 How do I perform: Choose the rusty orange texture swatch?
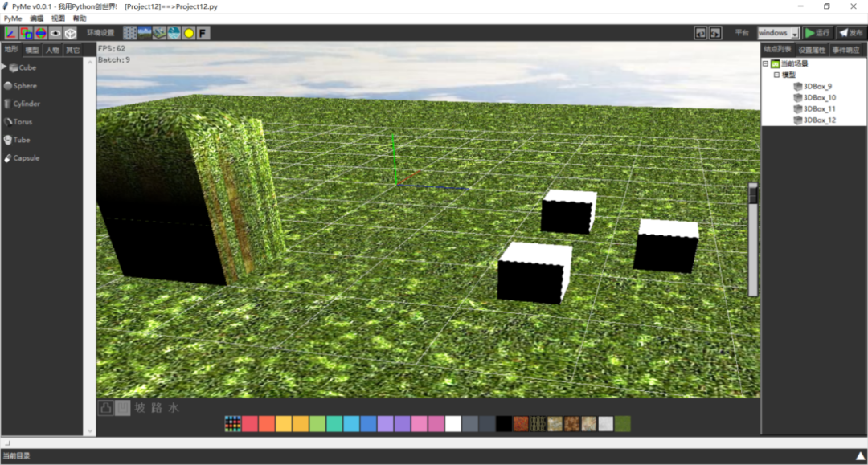[521, 424]
